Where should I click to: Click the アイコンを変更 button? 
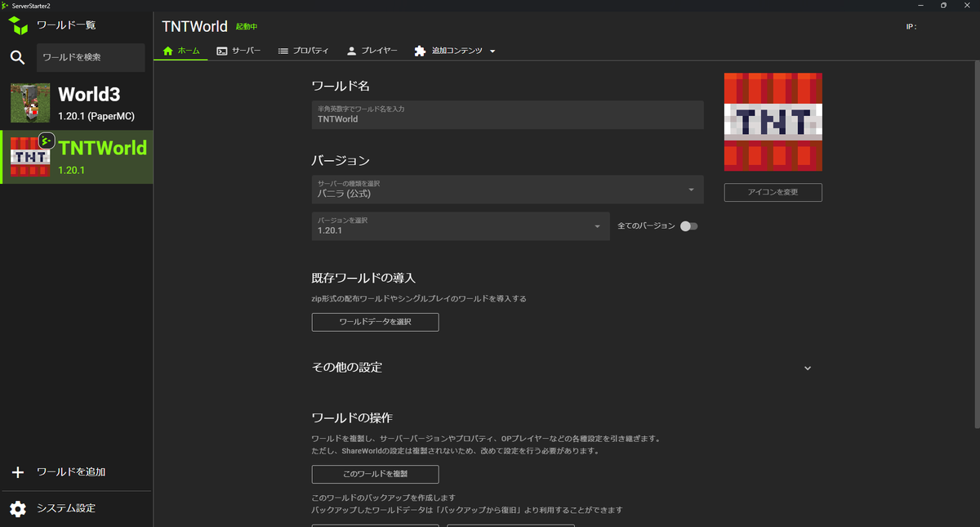(773, 193)
